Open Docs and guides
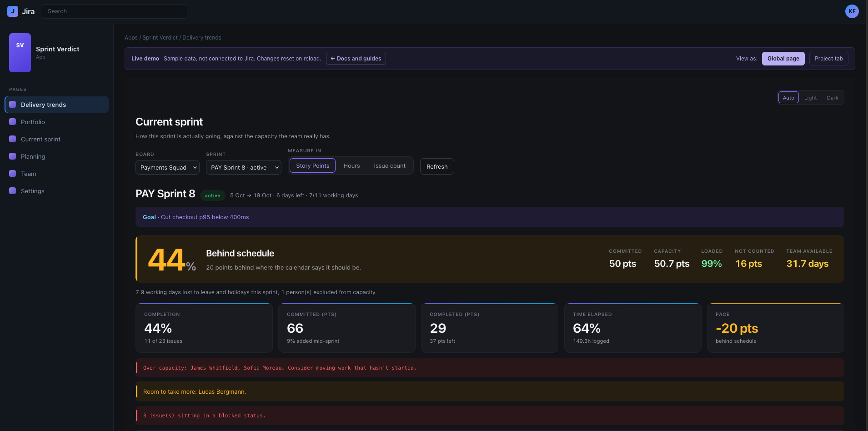The width and height of the screenshot is (868, 431). [356, 59]
